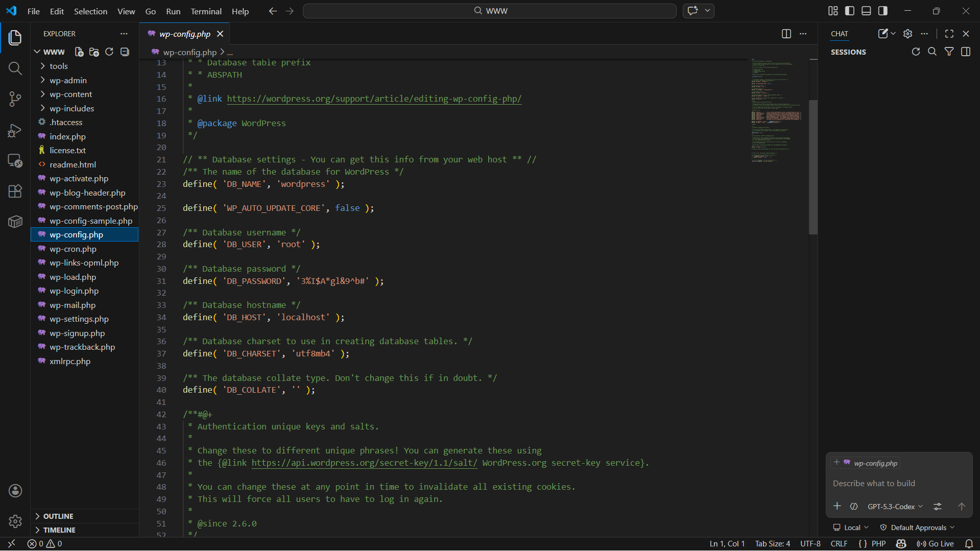Screen dimensions: 980x551
Task: Open the Run and Debug view
Action: 15,131
